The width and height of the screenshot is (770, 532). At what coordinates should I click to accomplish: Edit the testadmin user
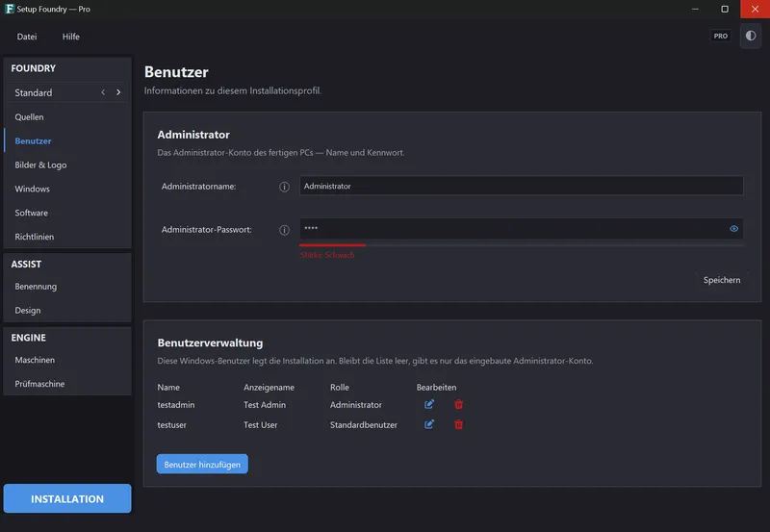(x=428, y=404)
